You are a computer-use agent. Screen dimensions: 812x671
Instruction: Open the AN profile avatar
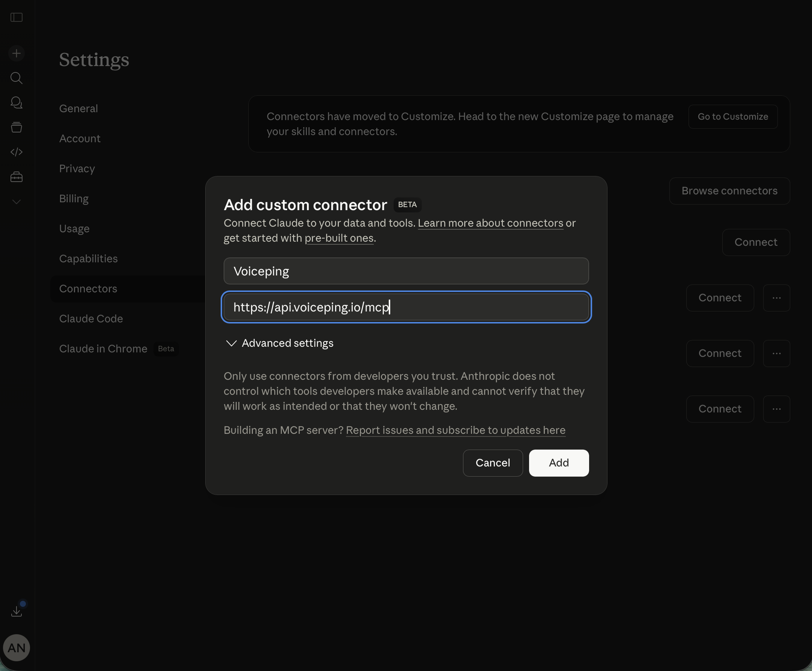tap(17, 647)
